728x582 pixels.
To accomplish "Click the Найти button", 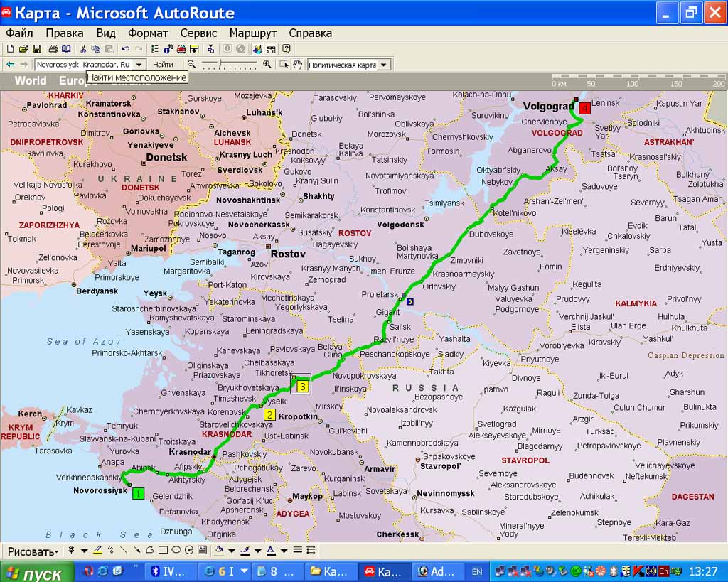I will coord(163,65).
